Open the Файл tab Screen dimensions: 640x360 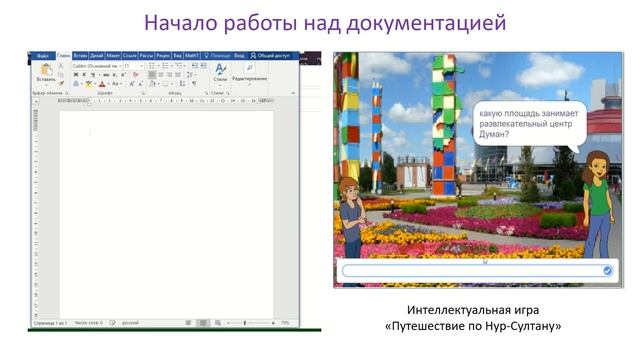coord(42,56)
